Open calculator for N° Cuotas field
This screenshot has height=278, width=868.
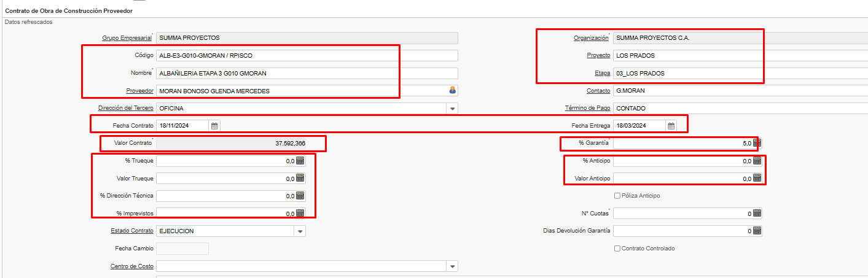coord(757,214)
